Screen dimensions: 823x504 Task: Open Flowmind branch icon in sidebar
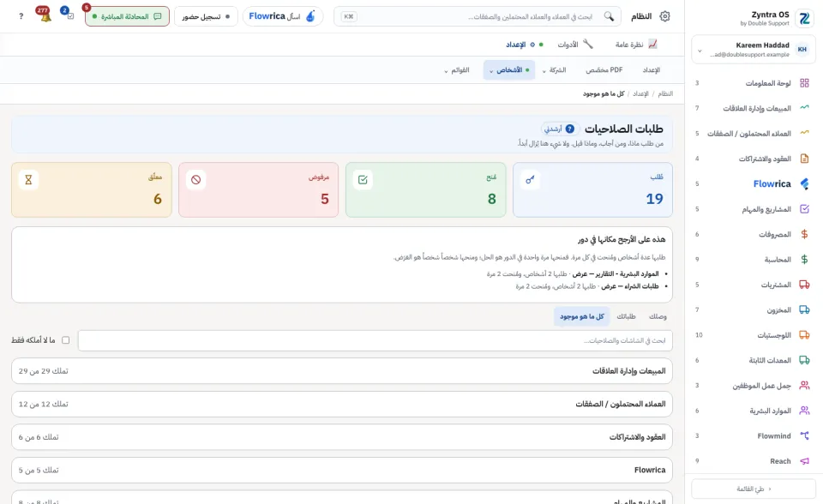pyautogui.click(x=804, y=435)
